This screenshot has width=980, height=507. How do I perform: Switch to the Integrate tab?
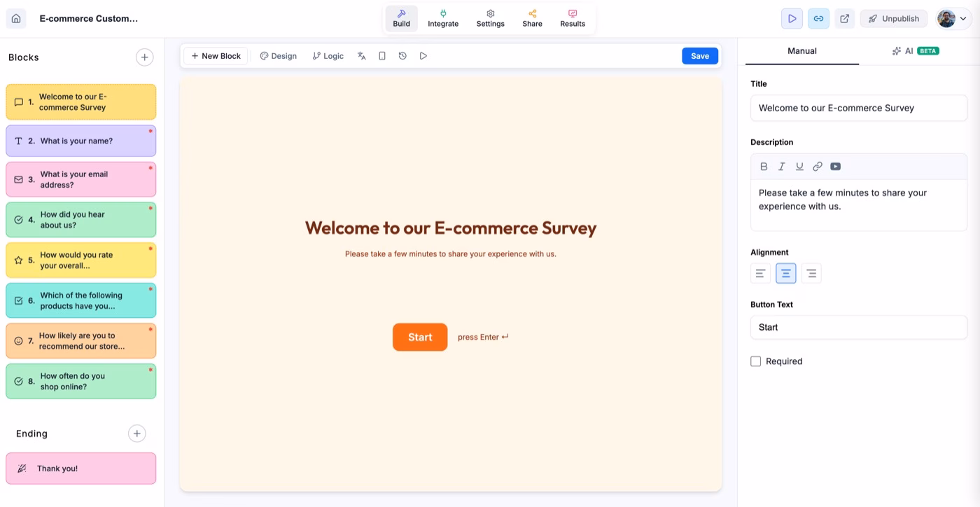coord(443,18)
